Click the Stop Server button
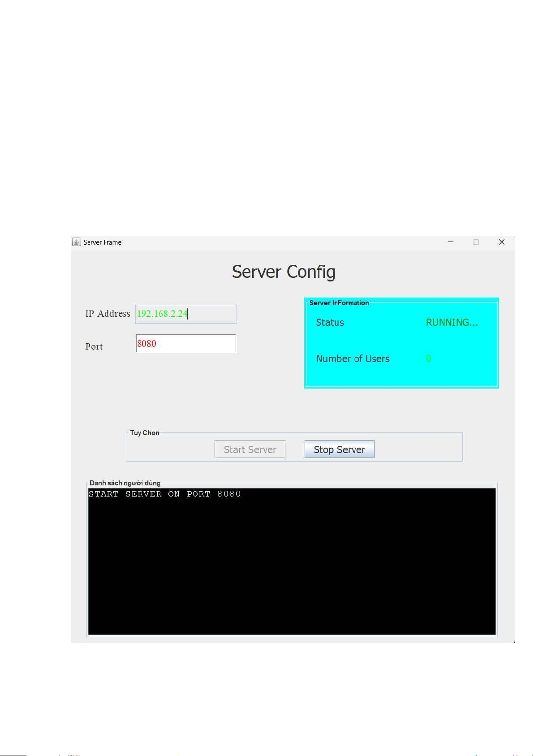Image resolution: width=534 pixels, height=756 pixels. [339, 449]
